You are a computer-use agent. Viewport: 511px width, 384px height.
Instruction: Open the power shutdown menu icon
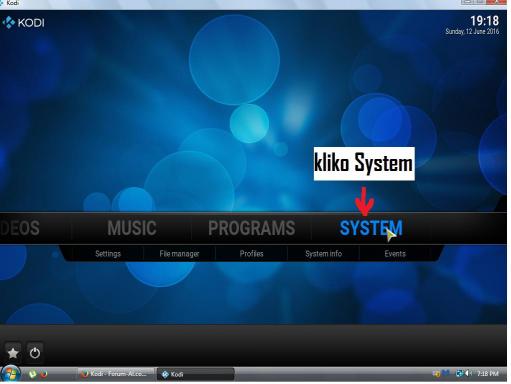pyautogui.click(x=35, y=353)
